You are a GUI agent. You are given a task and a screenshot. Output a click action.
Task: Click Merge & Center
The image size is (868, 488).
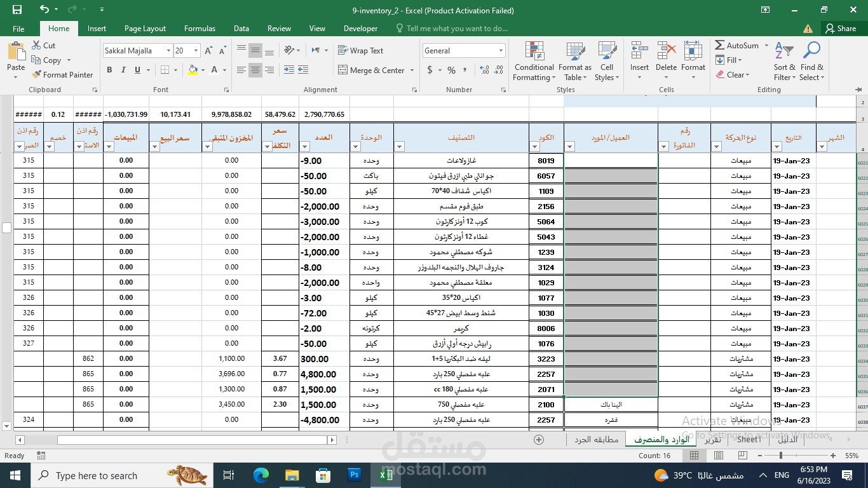[371, 70]
